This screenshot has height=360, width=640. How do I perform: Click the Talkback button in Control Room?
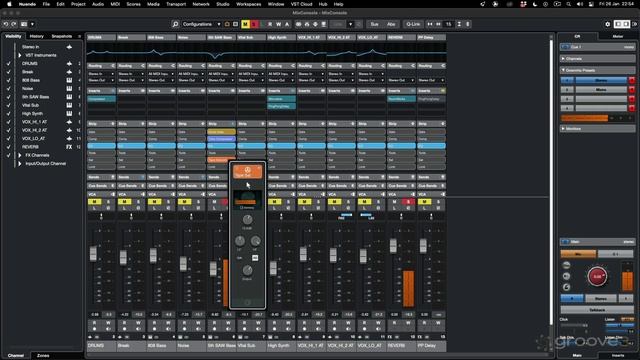point(597,310)
